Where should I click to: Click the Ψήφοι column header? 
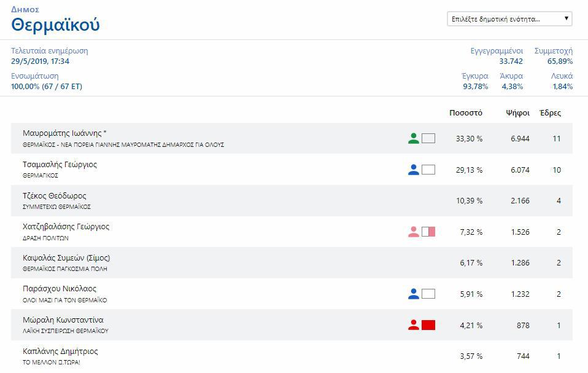pyautogui.click(x=517, y=113)
